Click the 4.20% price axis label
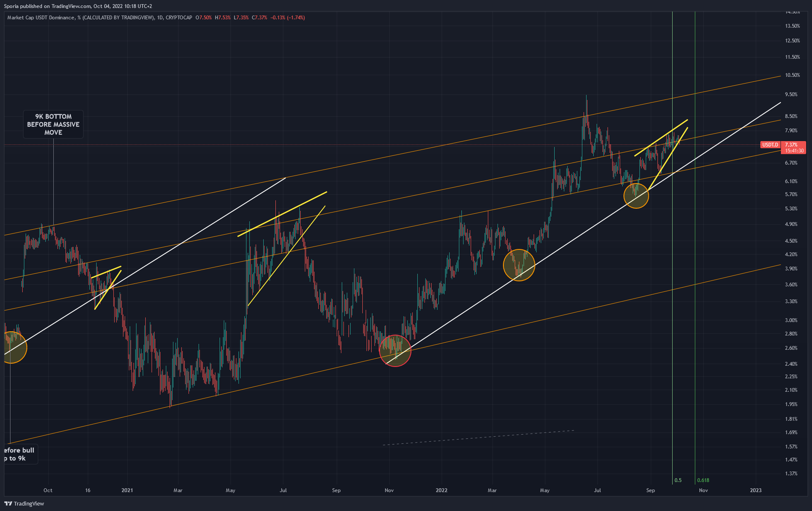This screenshot has width=812, height=511. (791, 254)
